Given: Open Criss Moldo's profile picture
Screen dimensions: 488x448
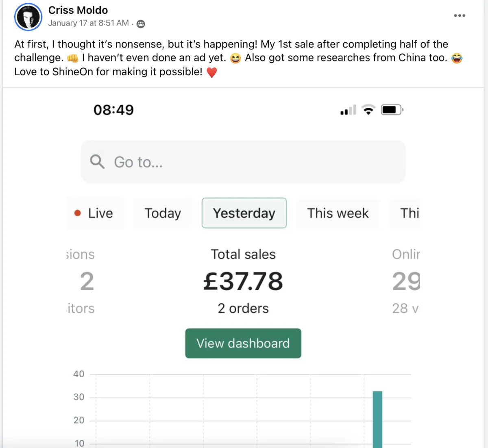Looking at the screenshot, I should tap(28, 17).
